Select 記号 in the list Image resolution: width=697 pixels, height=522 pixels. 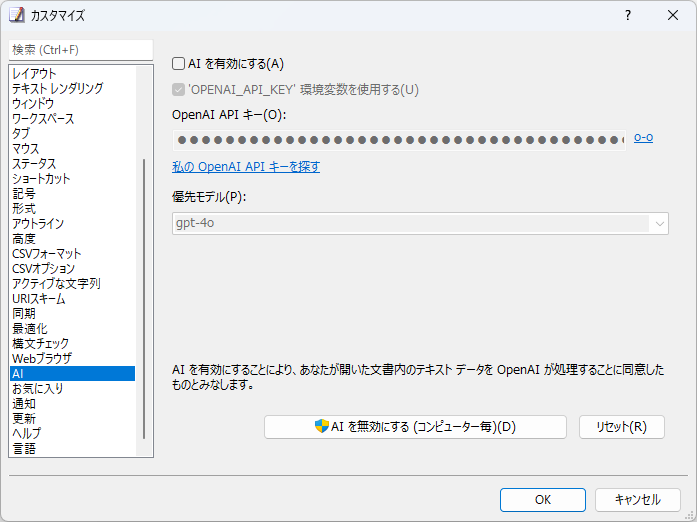tap(72, 193)
